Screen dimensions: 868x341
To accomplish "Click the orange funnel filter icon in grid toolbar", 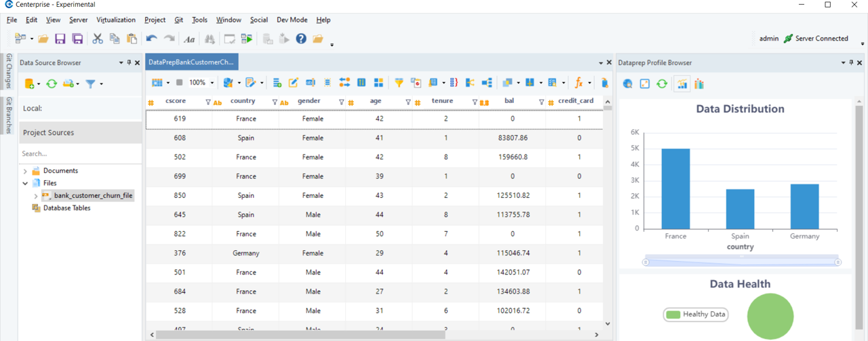I will click(x=399, y=83).
